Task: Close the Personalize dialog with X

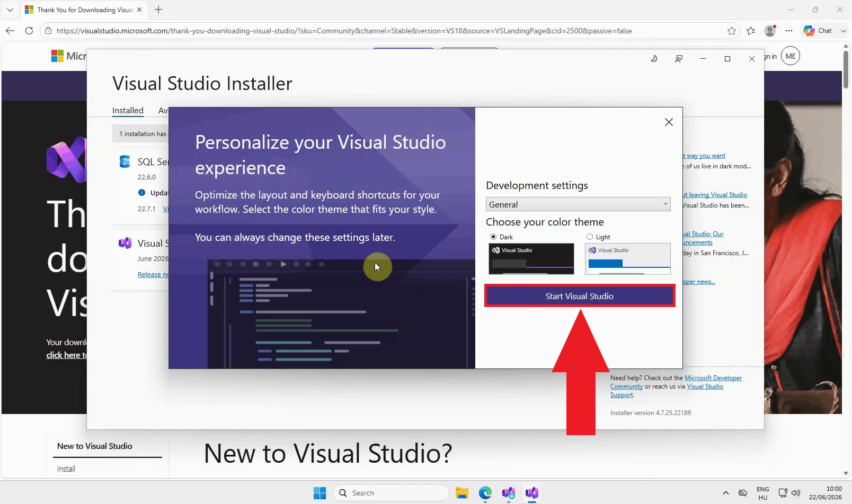Action: pyautogui.click(x=669, y=122)
